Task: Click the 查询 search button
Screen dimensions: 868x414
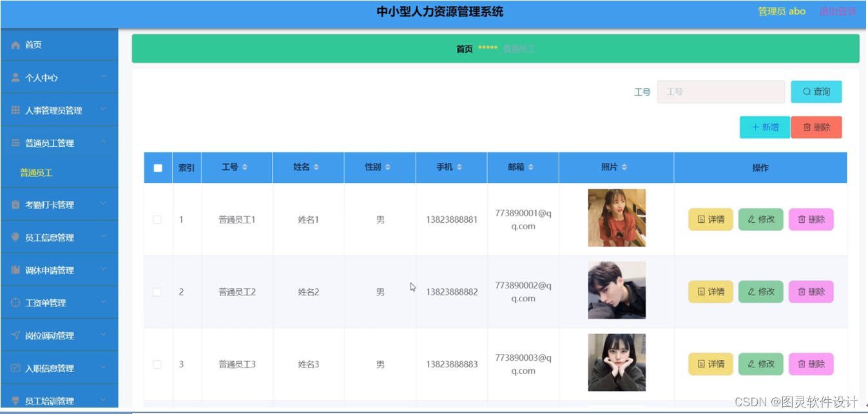Action: 816,92
